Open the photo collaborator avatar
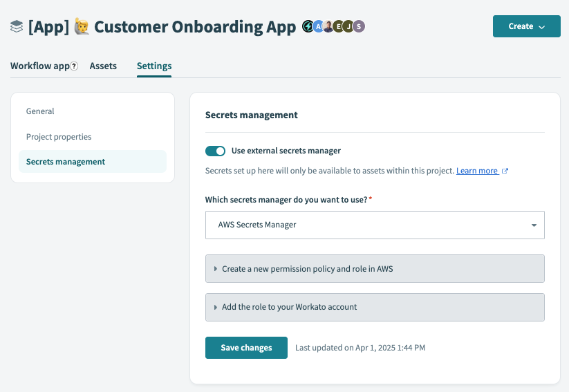This screenshot has height=392, width=569. [x=328, y=26]
